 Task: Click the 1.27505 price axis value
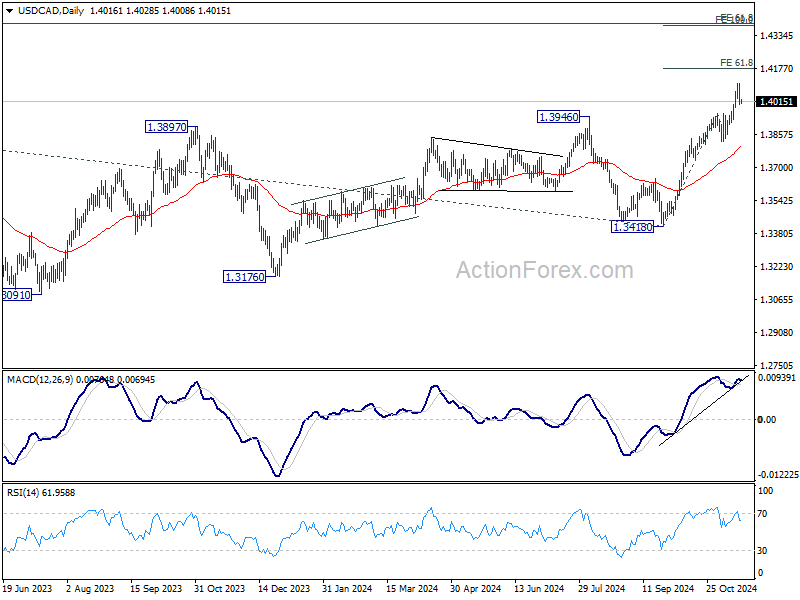777,365
